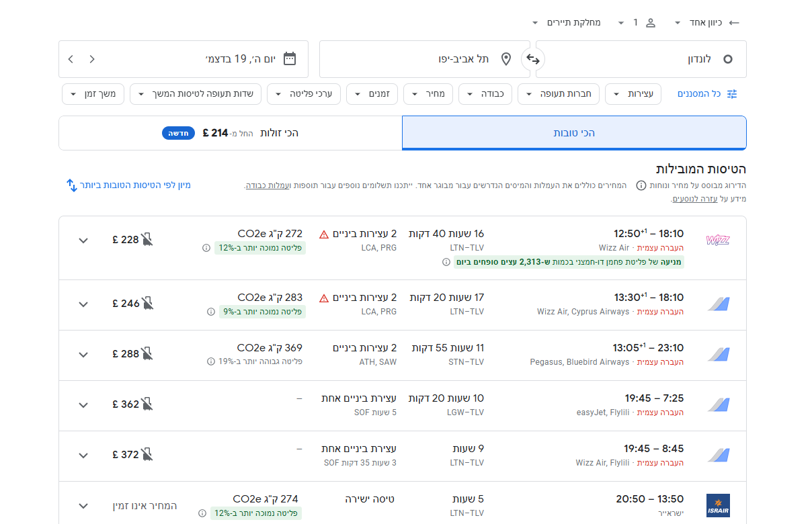Image resolution: width=812 pixels, height=524 pixels.
Task: Click the calendar icon in date field
Action: [x=290, y=59]
